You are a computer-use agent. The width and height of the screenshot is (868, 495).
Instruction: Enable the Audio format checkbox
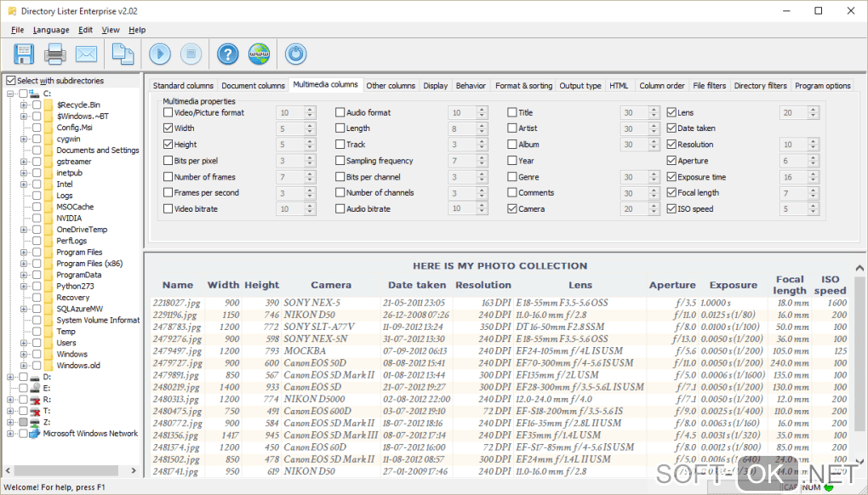click(340, 111)
